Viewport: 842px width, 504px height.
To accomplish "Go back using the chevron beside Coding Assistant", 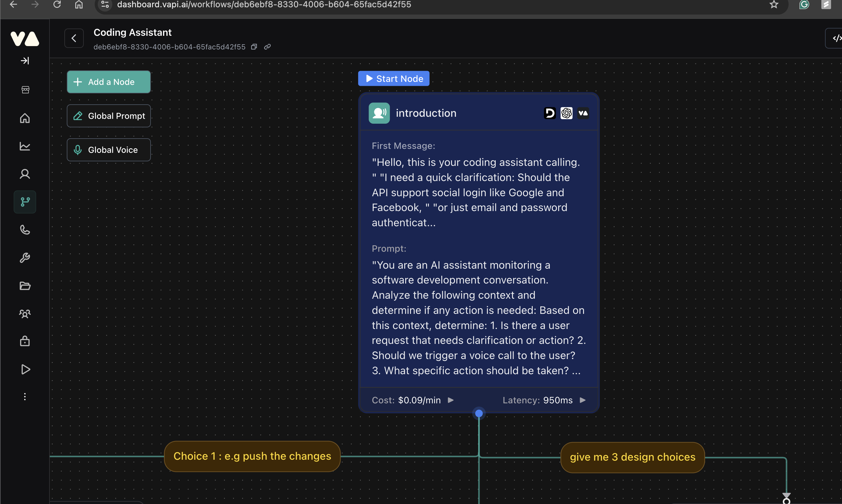I will (74, 39).
